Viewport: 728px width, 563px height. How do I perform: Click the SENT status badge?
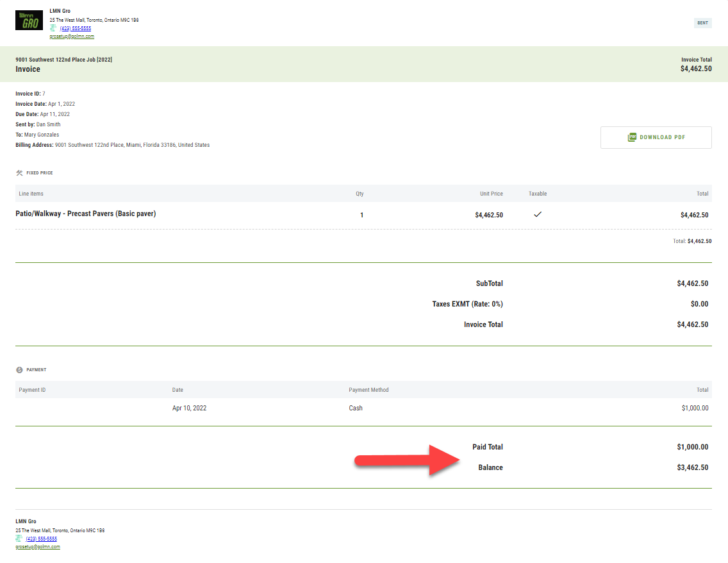tap(702, 23)
